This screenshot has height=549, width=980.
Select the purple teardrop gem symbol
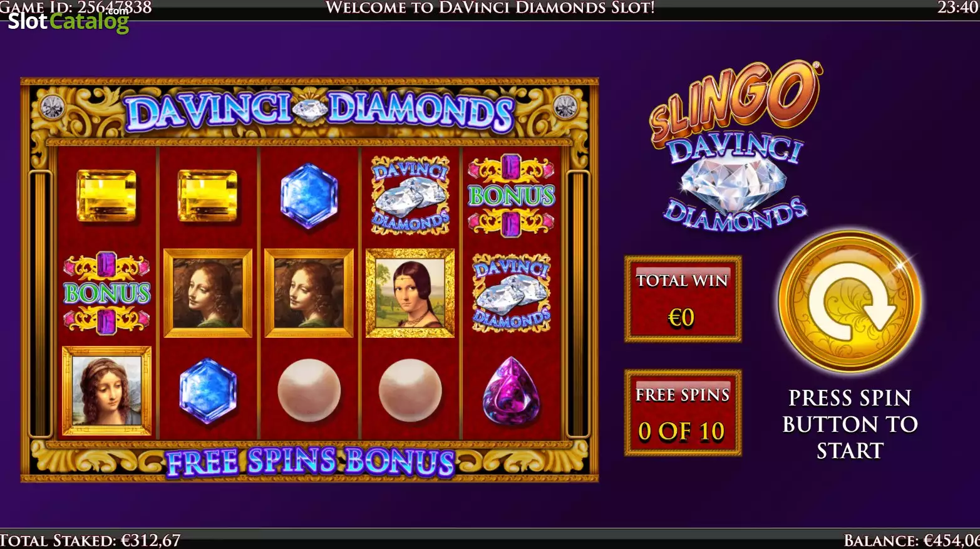point(511,391)
